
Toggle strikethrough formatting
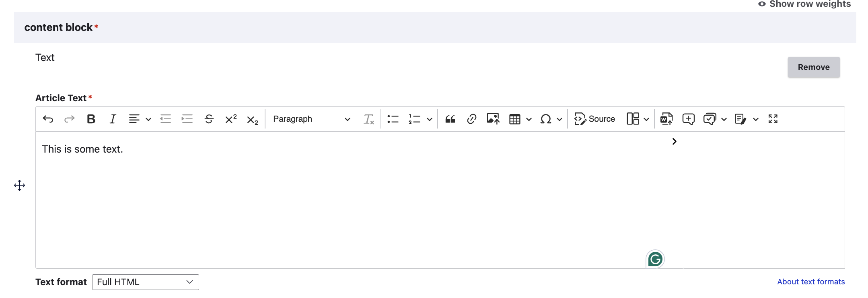[x=209, y=119]
